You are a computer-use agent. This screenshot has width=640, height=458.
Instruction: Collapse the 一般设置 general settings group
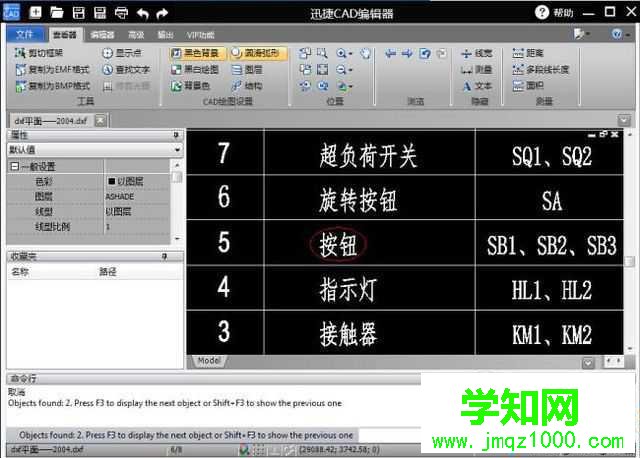pos(14,167)
